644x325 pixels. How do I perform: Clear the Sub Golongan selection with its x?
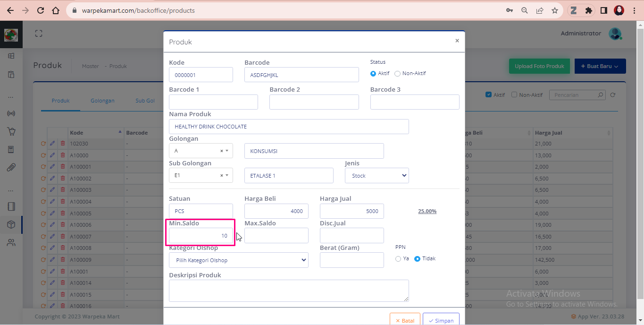(x=222, y=175)
